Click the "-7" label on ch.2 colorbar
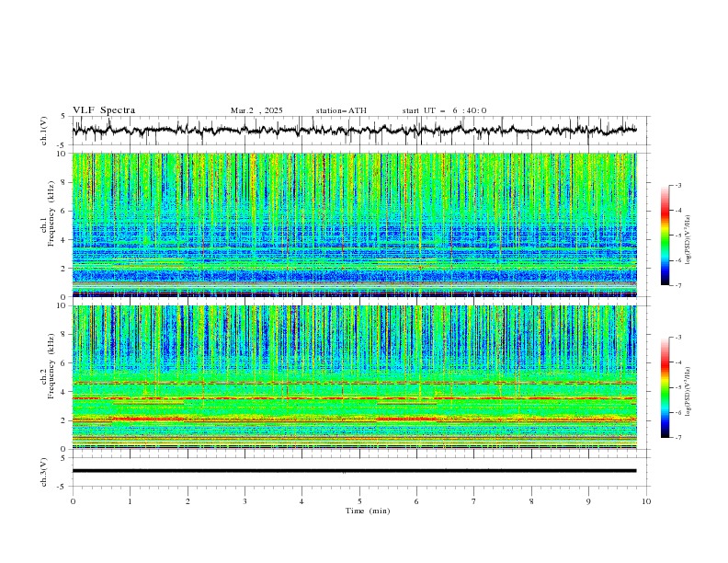728x563 pixels. [x=677, y=438]
